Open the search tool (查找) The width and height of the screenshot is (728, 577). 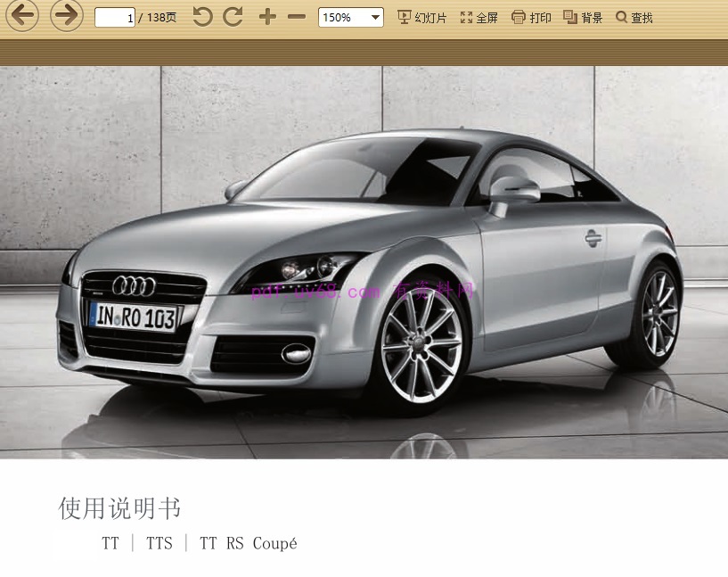point(634,18)
